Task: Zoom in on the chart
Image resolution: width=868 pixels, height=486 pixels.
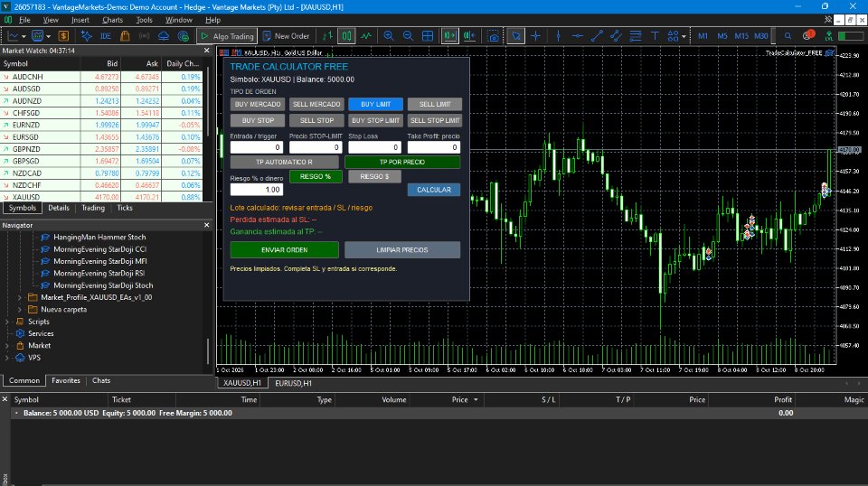Action: (389, 36)
